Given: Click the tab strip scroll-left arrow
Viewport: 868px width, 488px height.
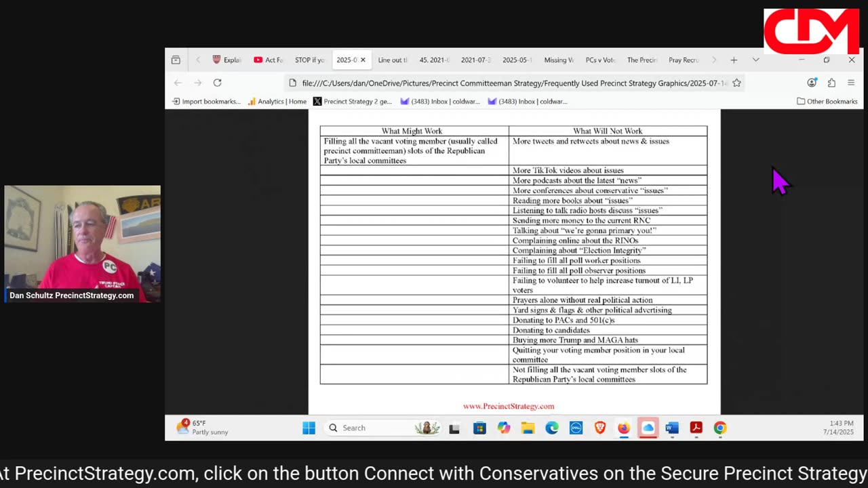Looking at the screenshot, I should point(198,60).
